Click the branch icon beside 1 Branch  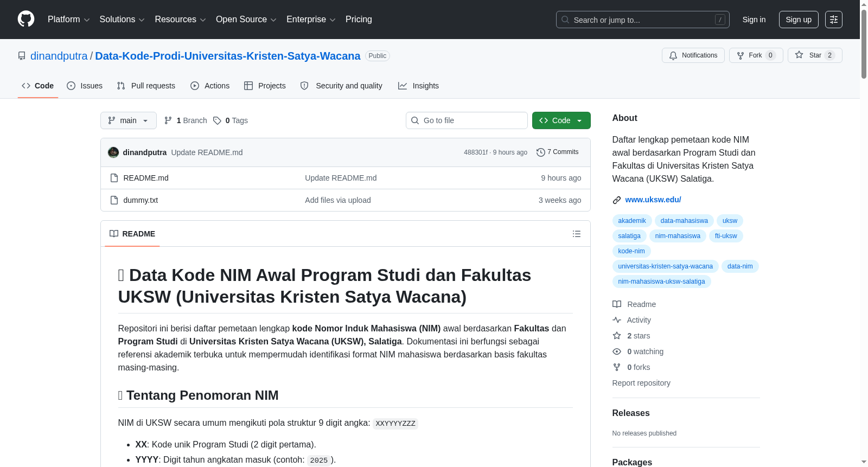pos(168,120)
